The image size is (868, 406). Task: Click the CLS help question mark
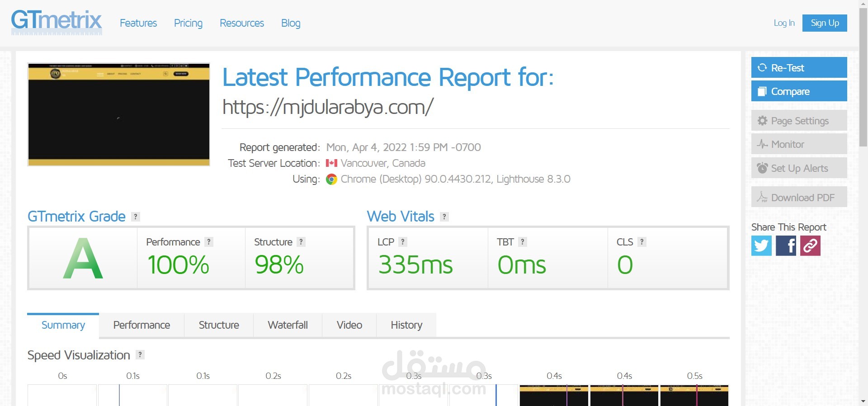pos(642,242)
